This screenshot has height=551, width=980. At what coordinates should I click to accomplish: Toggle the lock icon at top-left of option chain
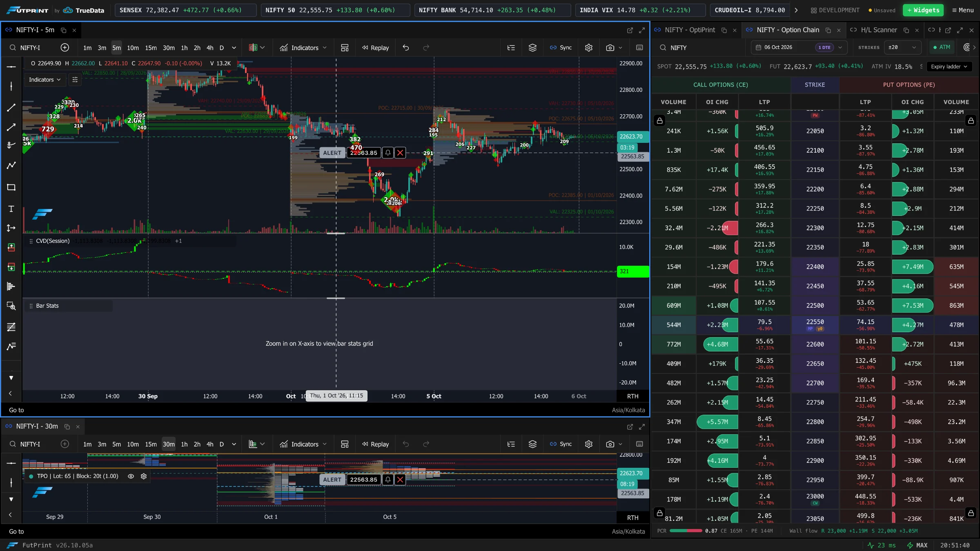[x=659, y=120]
